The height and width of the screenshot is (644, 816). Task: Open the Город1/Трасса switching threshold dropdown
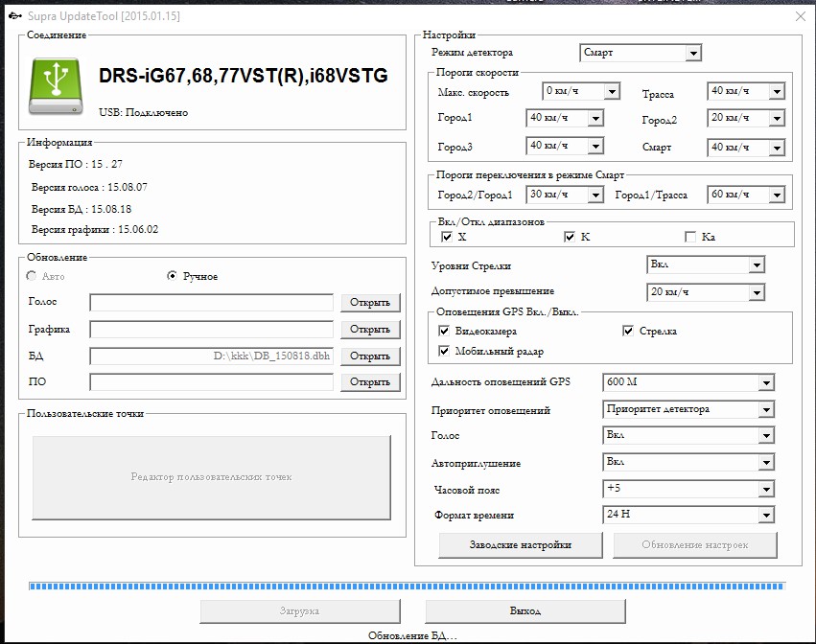click(x=746, y=195)
